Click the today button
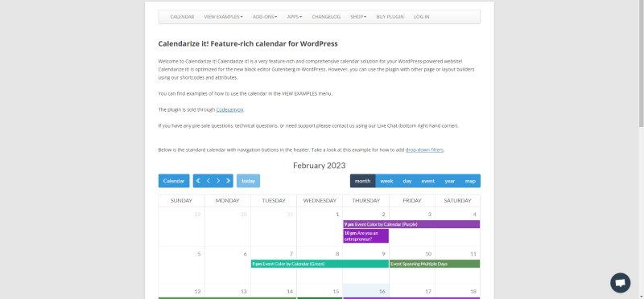 coord(248,181)
